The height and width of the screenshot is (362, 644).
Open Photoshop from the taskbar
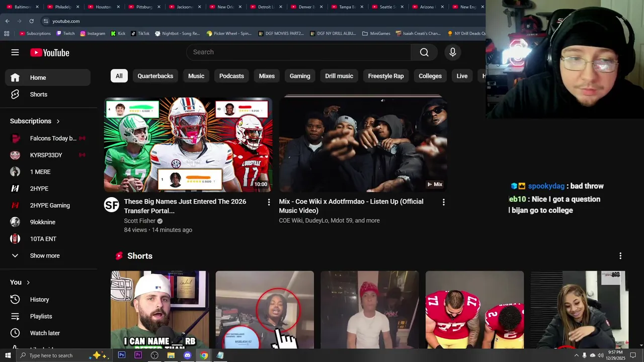122,355
